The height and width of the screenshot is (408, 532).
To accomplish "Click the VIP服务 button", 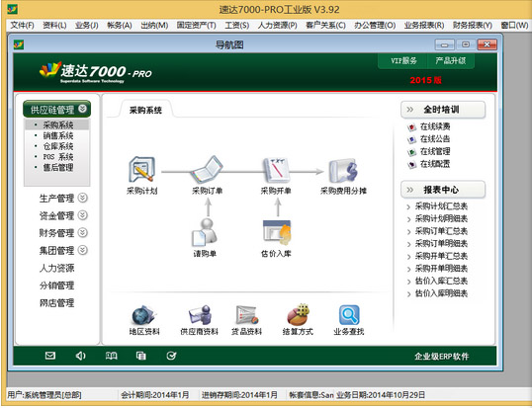I will tap(403, 60).
